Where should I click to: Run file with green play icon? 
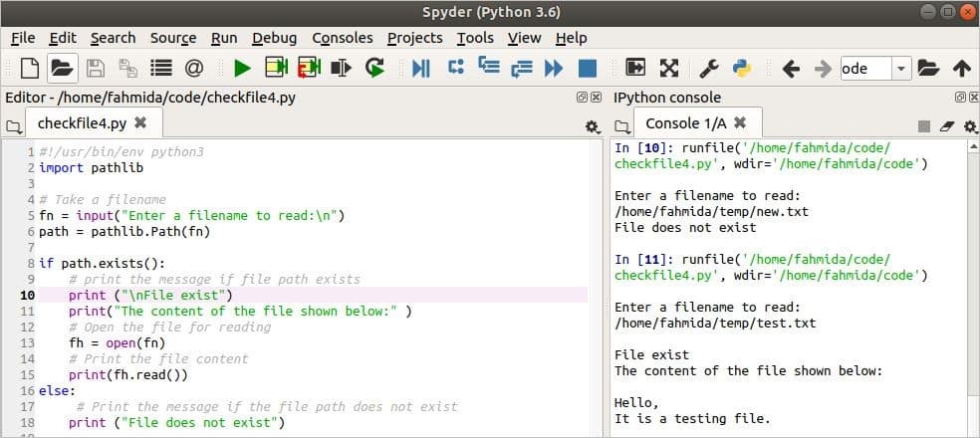[242, 68]
